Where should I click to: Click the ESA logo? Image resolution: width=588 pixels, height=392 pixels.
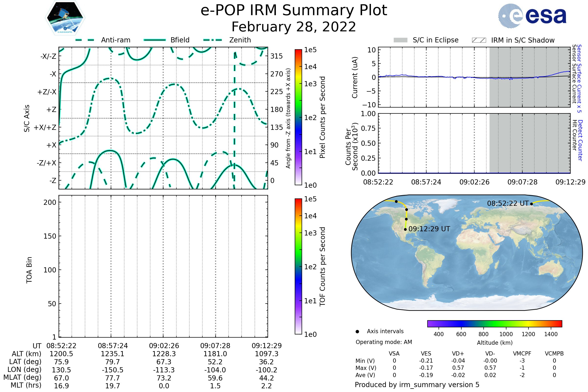[532, 15]
